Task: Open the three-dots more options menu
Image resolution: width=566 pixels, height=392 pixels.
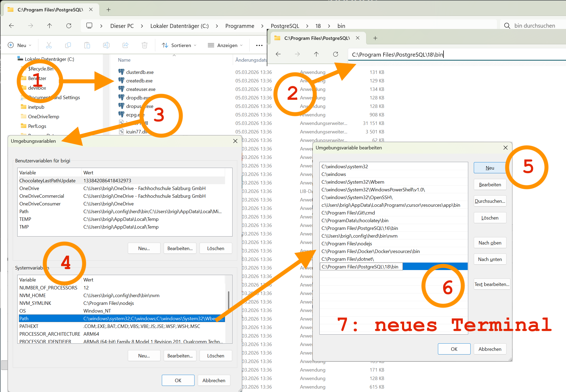Action: point(259,45)
